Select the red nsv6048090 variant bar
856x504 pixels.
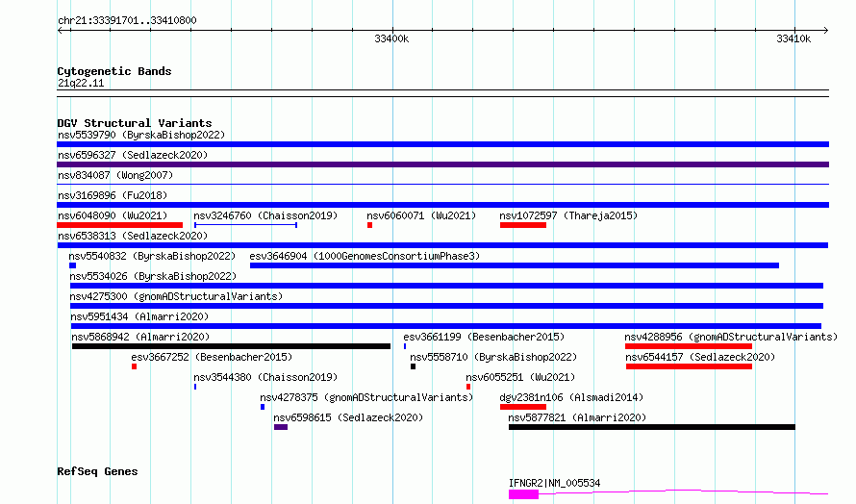[x=119, y=225]
